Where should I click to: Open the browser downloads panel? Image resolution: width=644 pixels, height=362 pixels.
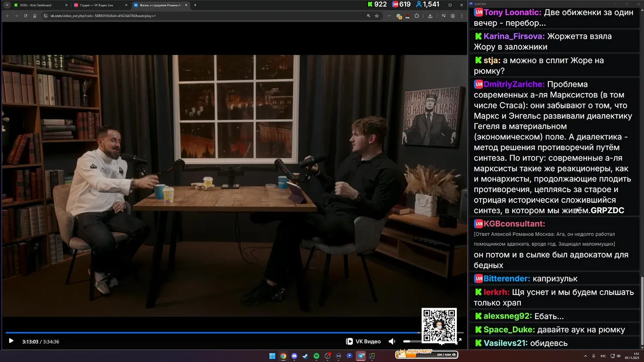(x=430, y=16)
